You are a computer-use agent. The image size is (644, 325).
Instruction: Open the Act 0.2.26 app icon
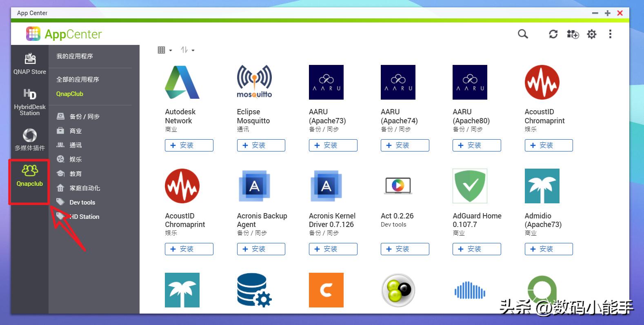(x=398, y=186)
